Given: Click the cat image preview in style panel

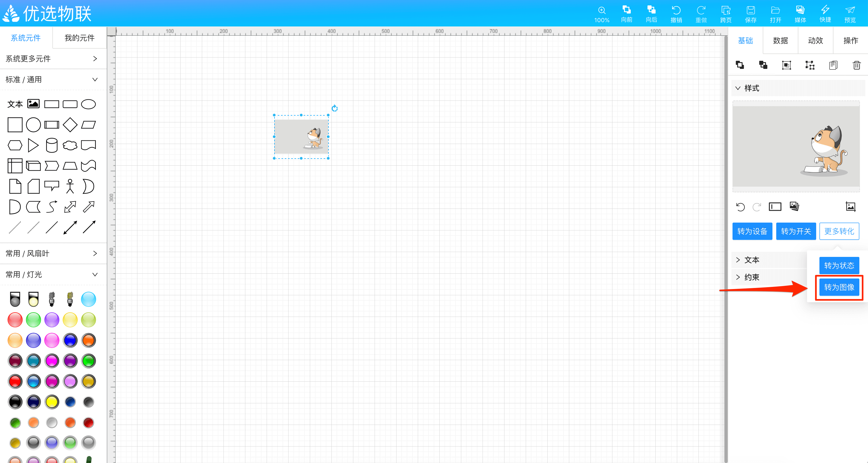Looking at the screenshot, I should (796, 147).
